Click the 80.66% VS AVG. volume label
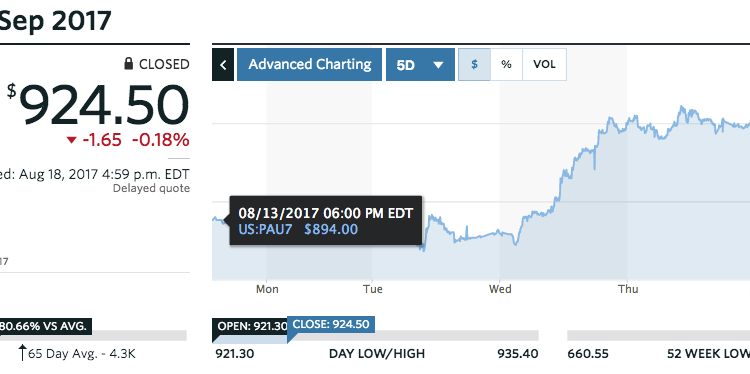750x374 pixels. pyautogui.click(x=44, y=327)
